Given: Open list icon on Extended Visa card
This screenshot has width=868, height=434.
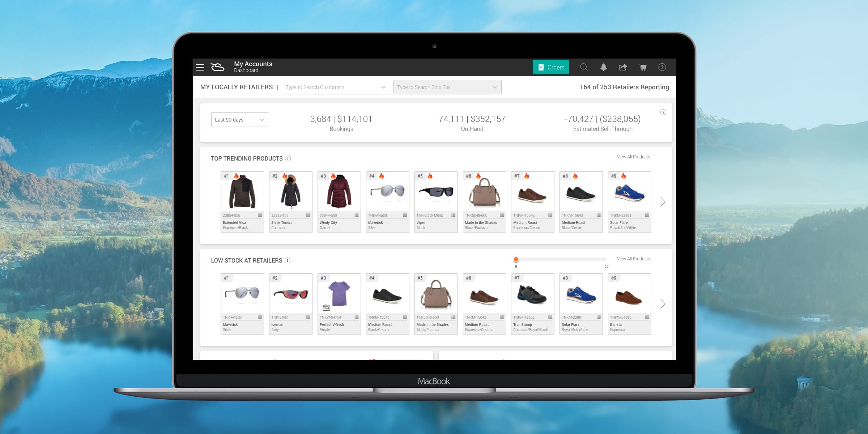Looking at the screenshot, I should click(x=260, y=215).
